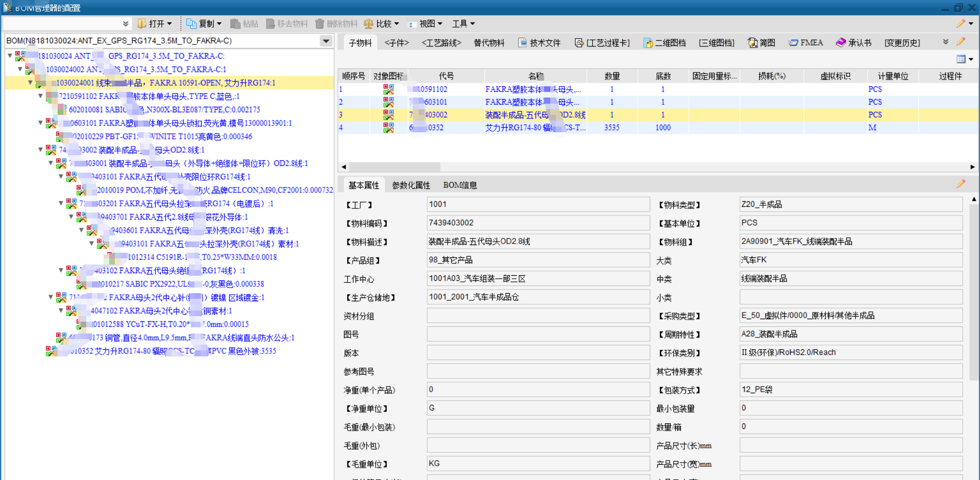Switch to the 参数化属性 tab
Image resolution: width=980 pixels, height=480 pixels.
click(411, 185)
